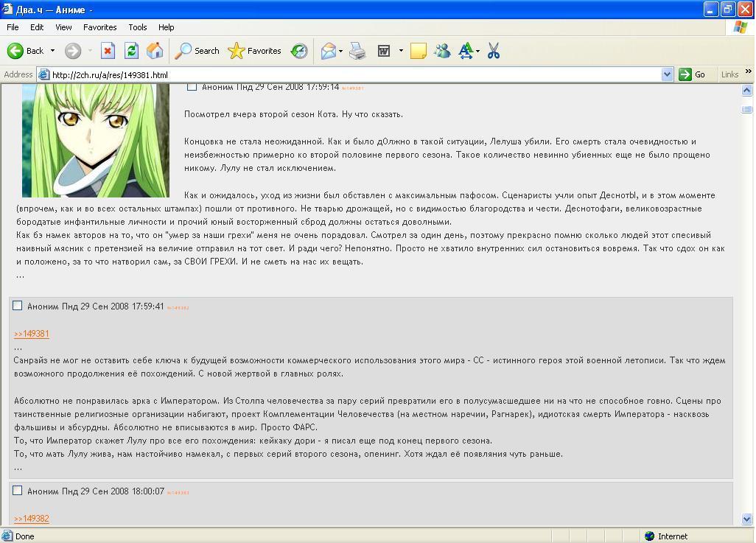Expand the address bar dropdown arrow
This screenshot has height=543, width=756.
[x=668, y=74]
